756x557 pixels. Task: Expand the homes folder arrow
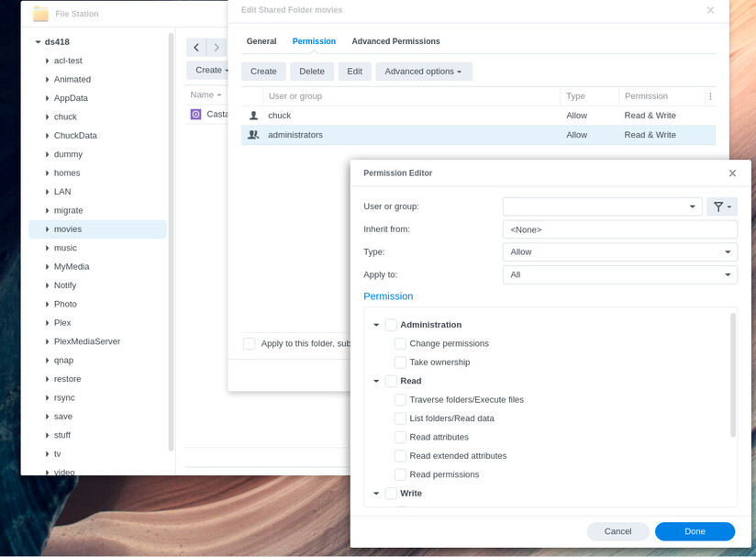[x=48, y=173]
